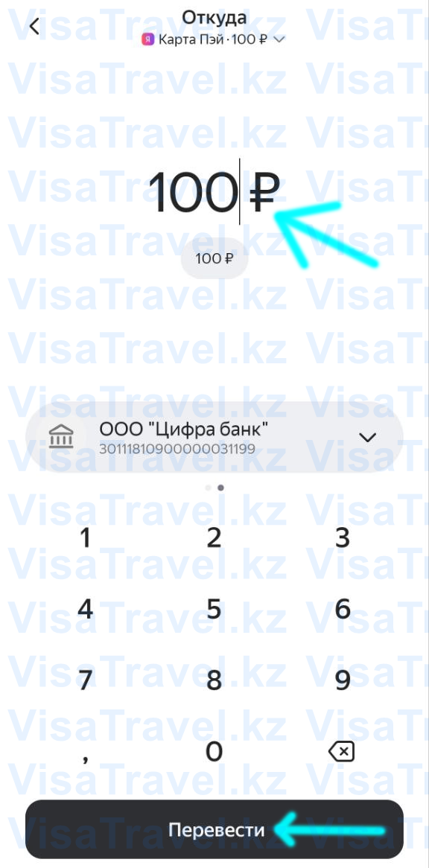Open the ООО "Цифра банк" recipient dropdown chevron
The width and height of the screenshot is (429, 868).
(368, 437)
